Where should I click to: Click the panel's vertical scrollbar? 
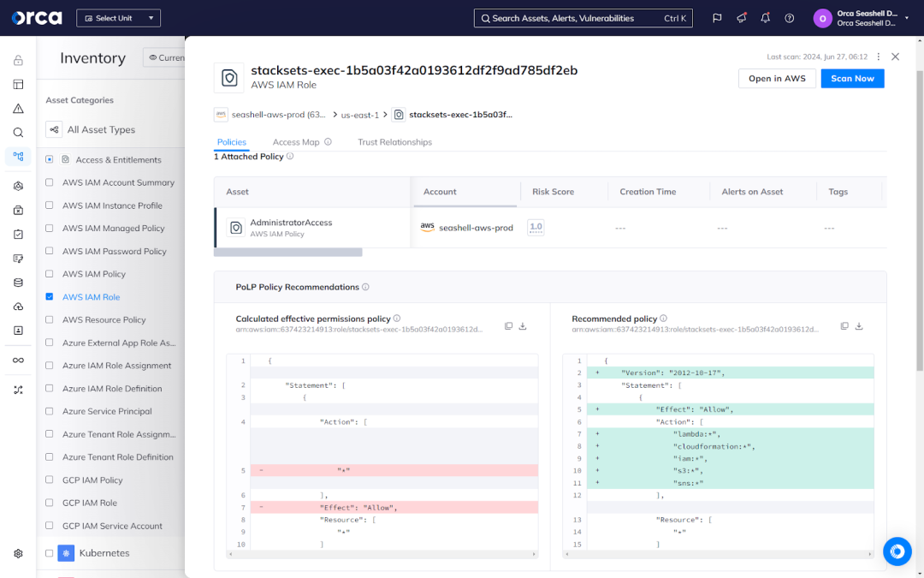pos(919,221)
